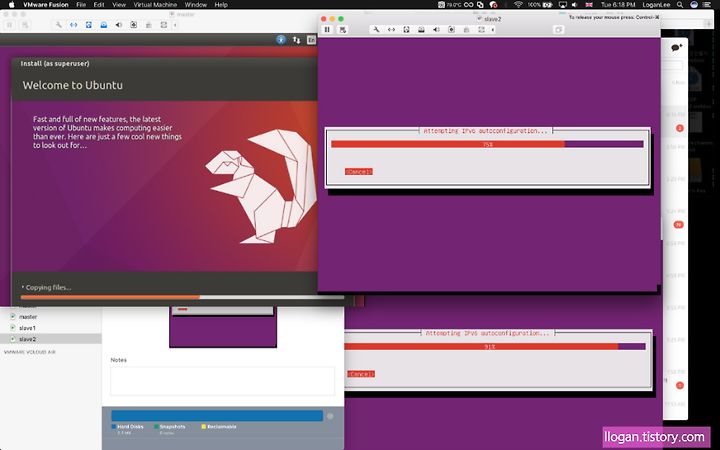Open the VMware Fusion menu
This screenshot has height=450, width=720.
pos(45,5)
